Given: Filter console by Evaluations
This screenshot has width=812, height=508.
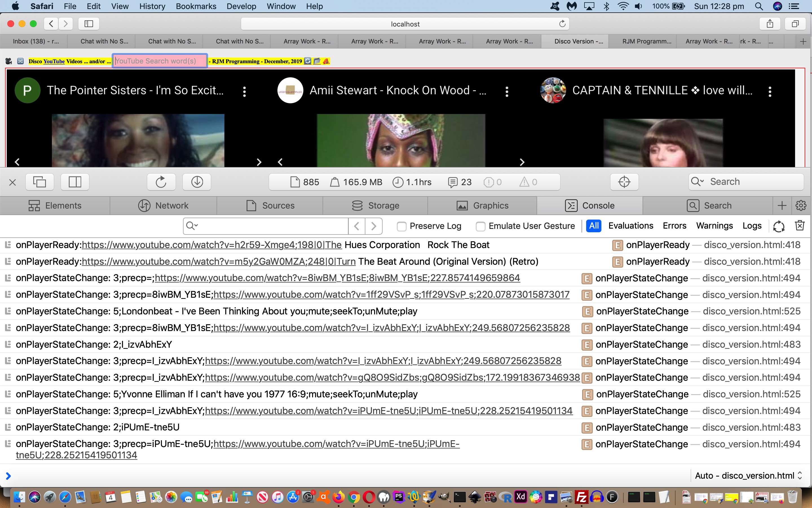Looking at the screenshot, I should click(631, 226).
